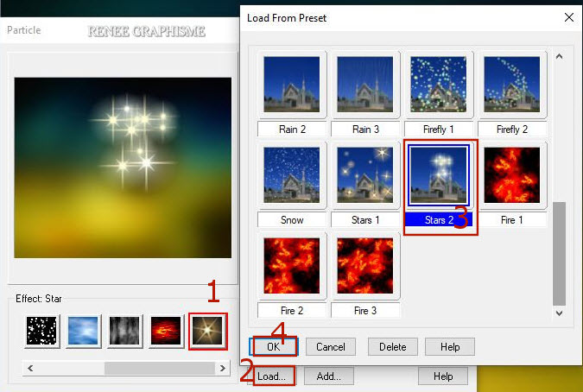Choose the Firefly 1 preset thumbnail
This screenshot has width=583, height=392.
[439, 85]
